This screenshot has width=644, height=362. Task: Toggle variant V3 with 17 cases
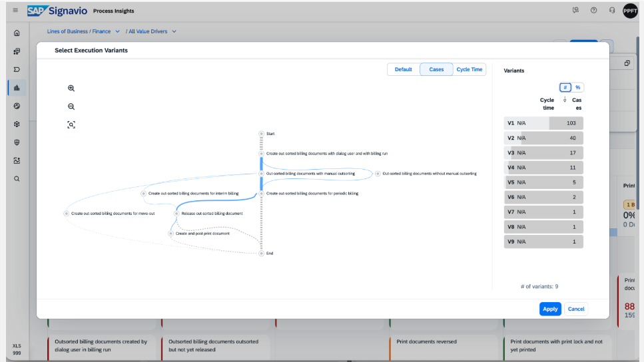pyautogui.click(x=543, y=152)
